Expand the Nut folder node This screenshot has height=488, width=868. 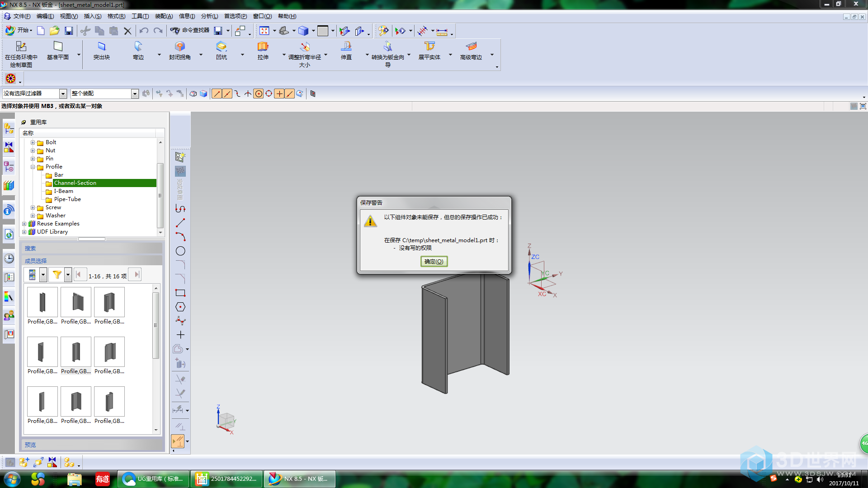[33, 151]
